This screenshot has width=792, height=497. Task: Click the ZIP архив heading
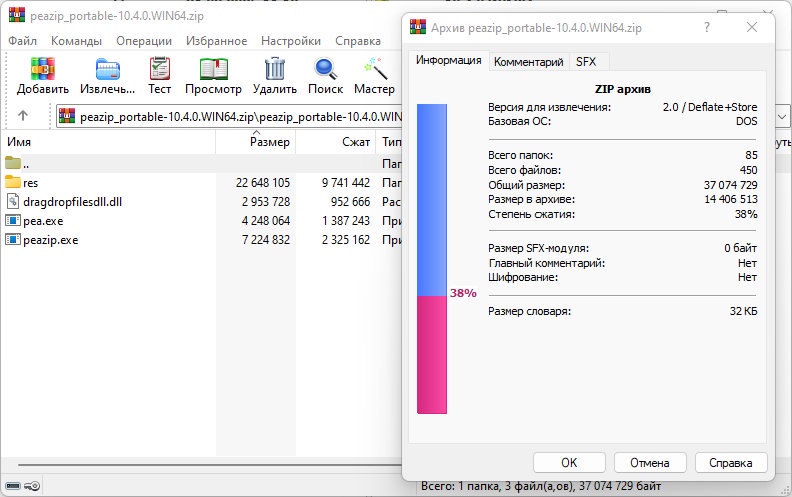coord(623,89)
